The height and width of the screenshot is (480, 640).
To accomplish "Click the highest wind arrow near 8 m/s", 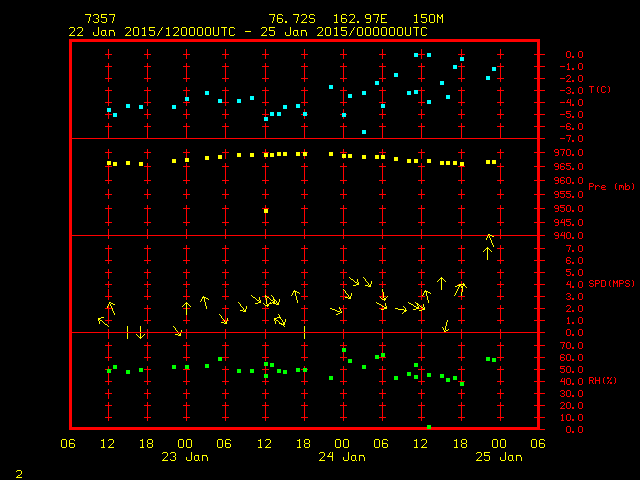I will pyautogui.click(x=490, y=238).
